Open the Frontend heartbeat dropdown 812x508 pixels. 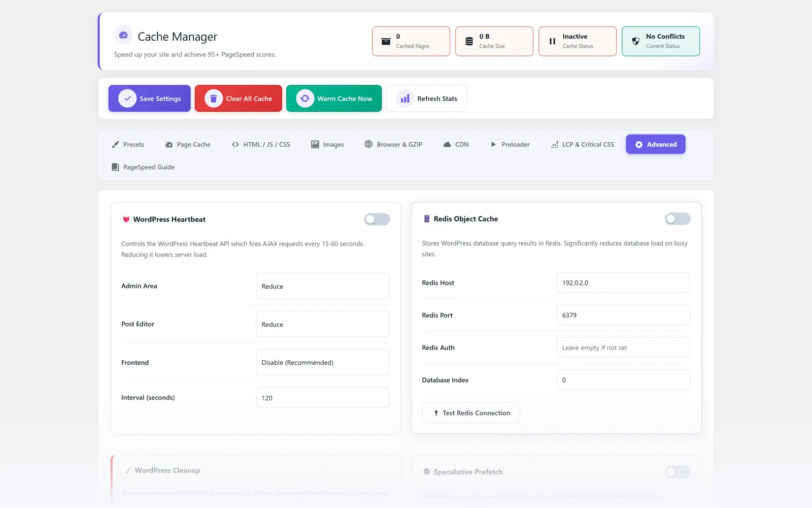[x=323, y=362]
